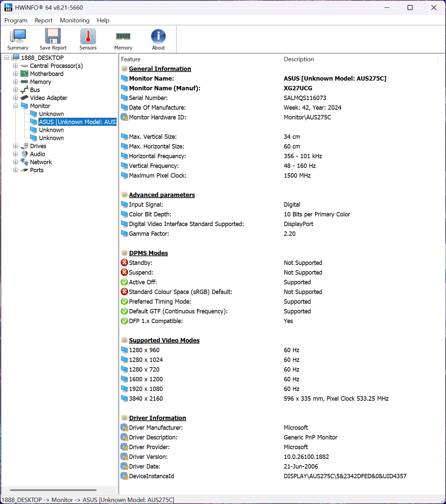Image resolution: width=446 pixels, height=504 pixels.
Task: Select the ASUS [Unknown Model: AUS275C] tree item
Action: pyautogui.click(x=78, y=122)
